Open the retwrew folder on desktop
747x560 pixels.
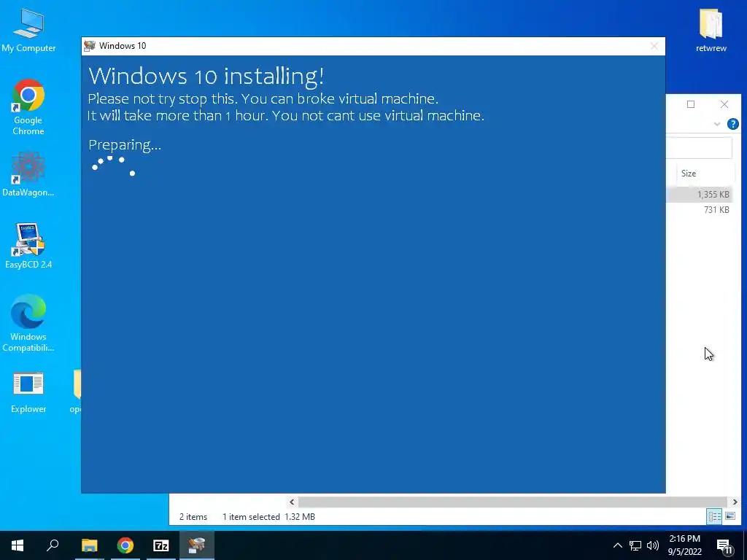[711, 30]
